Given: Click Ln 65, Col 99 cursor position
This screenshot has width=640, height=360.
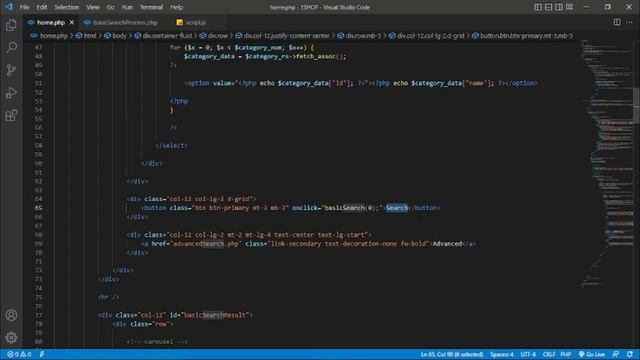Looking at the screenshot, I should pyautogui.click(x=452, y=354).
